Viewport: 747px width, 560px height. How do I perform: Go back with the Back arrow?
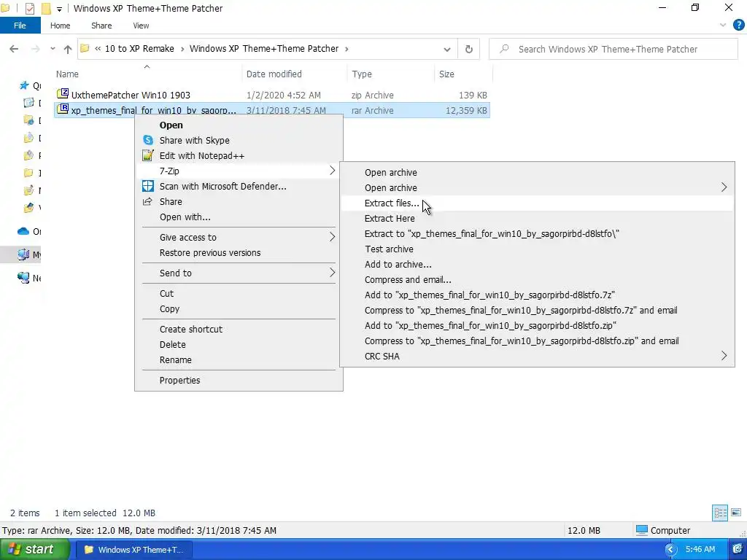coord(14,49)
